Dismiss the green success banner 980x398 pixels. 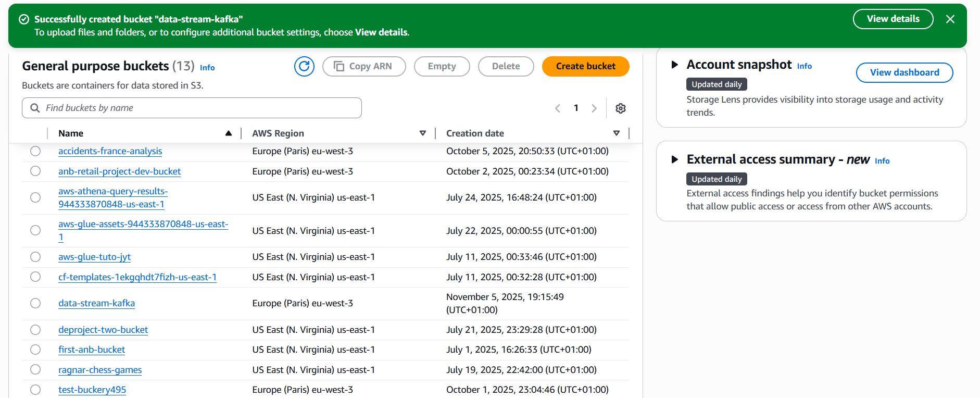950,19
